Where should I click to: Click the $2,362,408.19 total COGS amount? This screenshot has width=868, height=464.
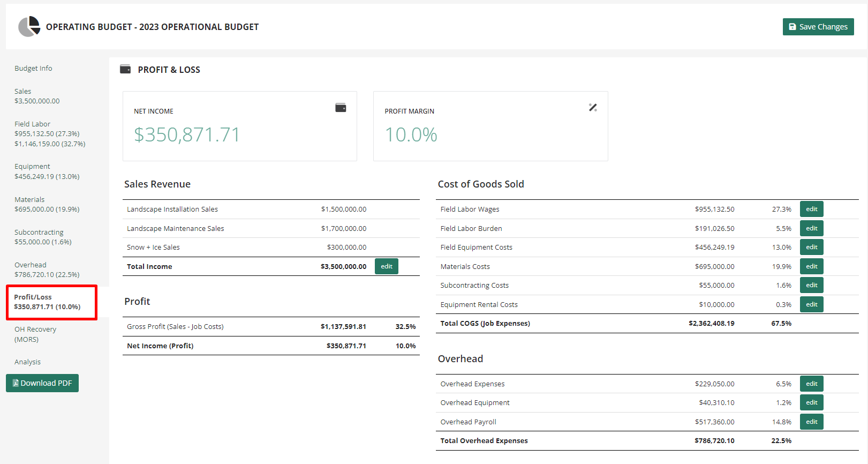click(712, 323)
